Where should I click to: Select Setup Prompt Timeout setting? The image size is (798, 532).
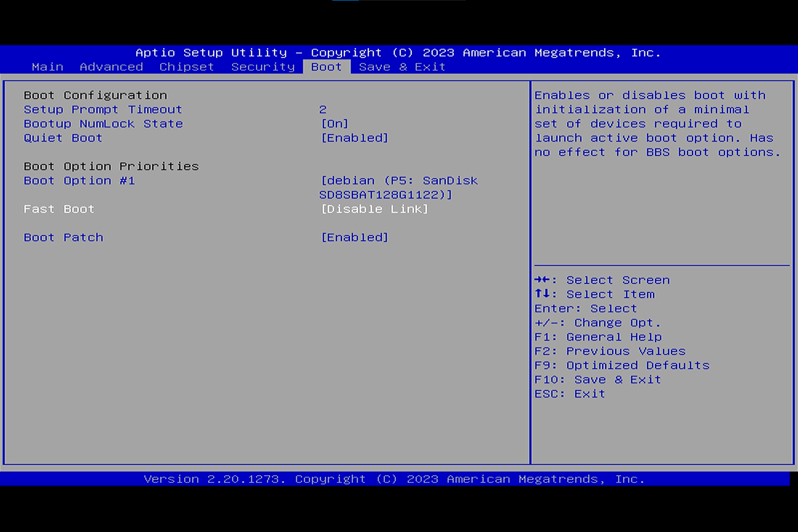point(103,110)
